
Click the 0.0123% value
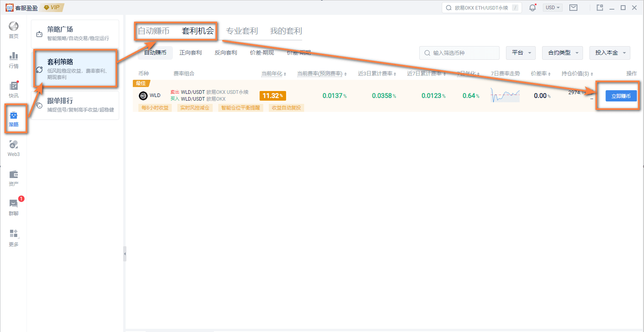[433, 95]
